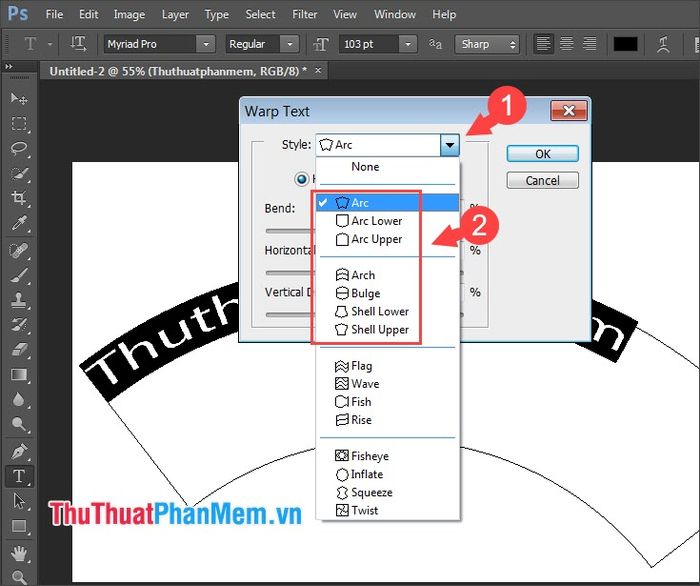The image size is (700, 586).
Task: Choose Shell Lower warp style
Action: click(x=388, y=312)
